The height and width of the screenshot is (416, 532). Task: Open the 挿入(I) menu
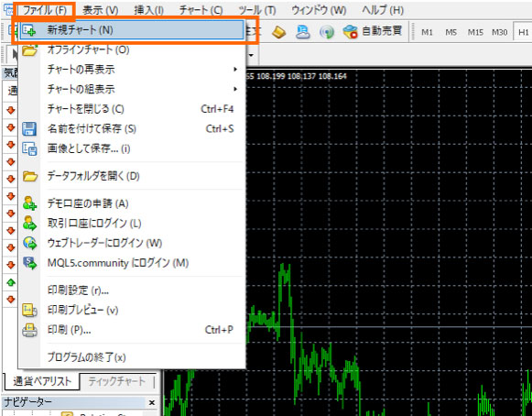[149, 10]
